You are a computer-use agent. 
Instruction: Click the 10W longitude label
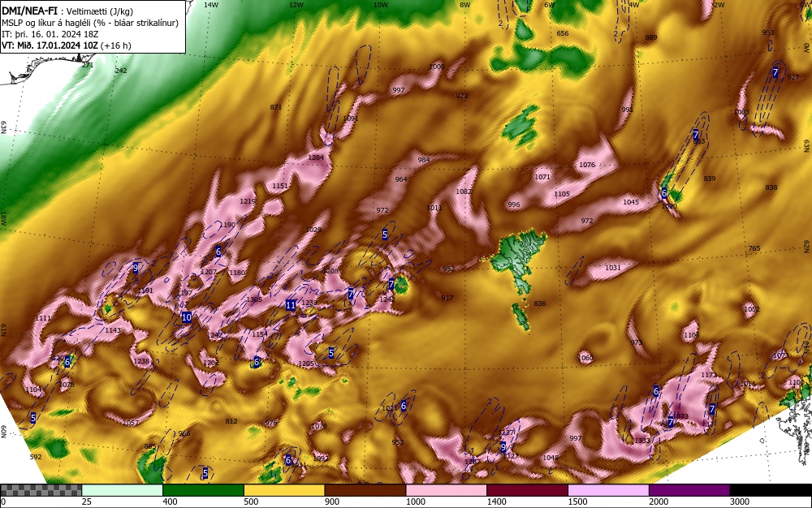(x=381, y=5)
